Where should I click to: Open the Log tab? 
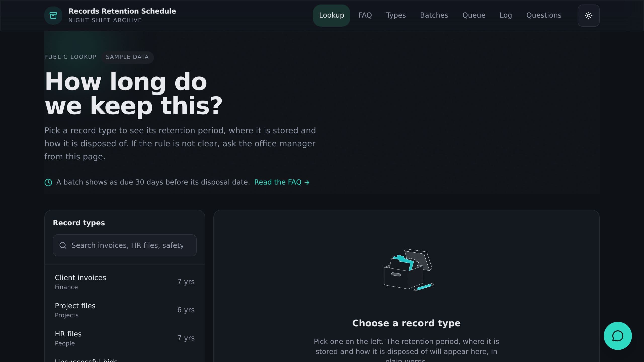pyautogui.click(x=506, y=15)
